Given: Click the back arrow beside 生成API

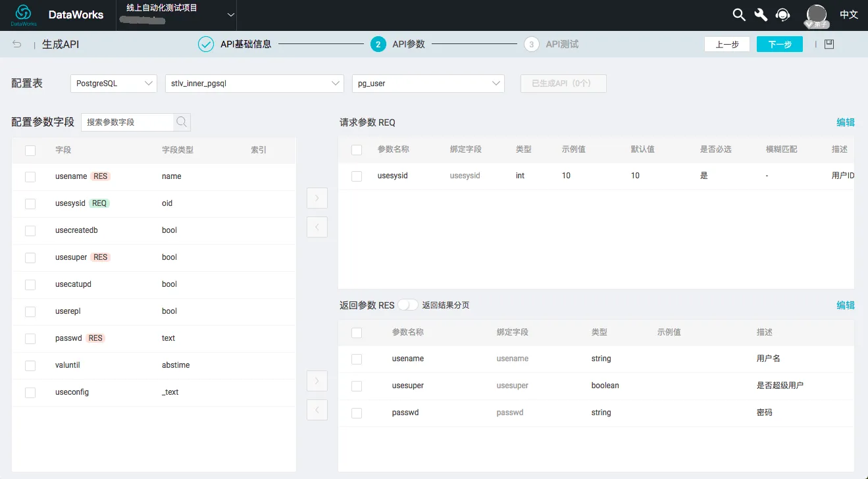Looking at the screenshot, I should pyautogui.click(x=17, y=44).
